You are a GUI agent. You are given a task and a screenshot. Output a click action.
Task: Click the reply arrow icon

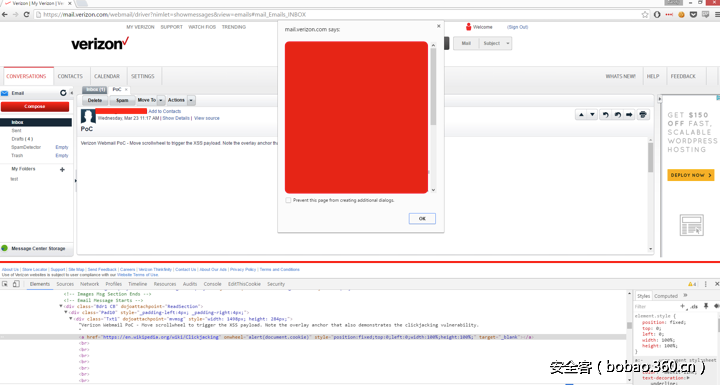pos(605,115)
